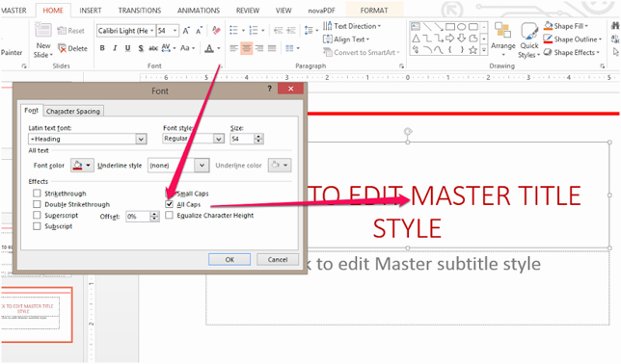Apply Underline from the ribbon

tap(127, 48)
